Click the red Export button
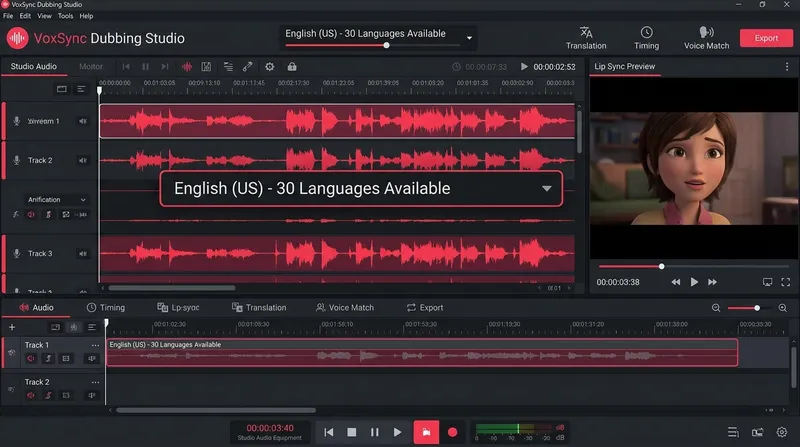The width and height of the screenshot is (800, 447). pyautogui.click(x=766, y=38)
